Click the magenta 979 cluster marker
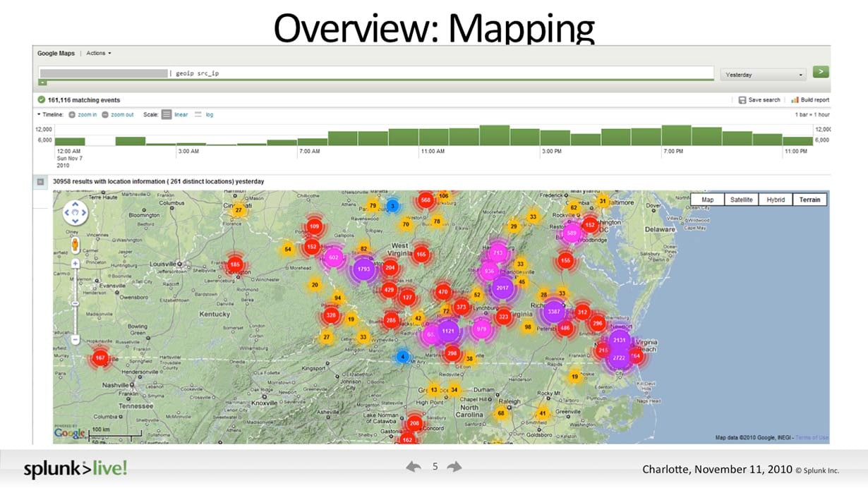868x488 pixels. (x=482, y=329)
